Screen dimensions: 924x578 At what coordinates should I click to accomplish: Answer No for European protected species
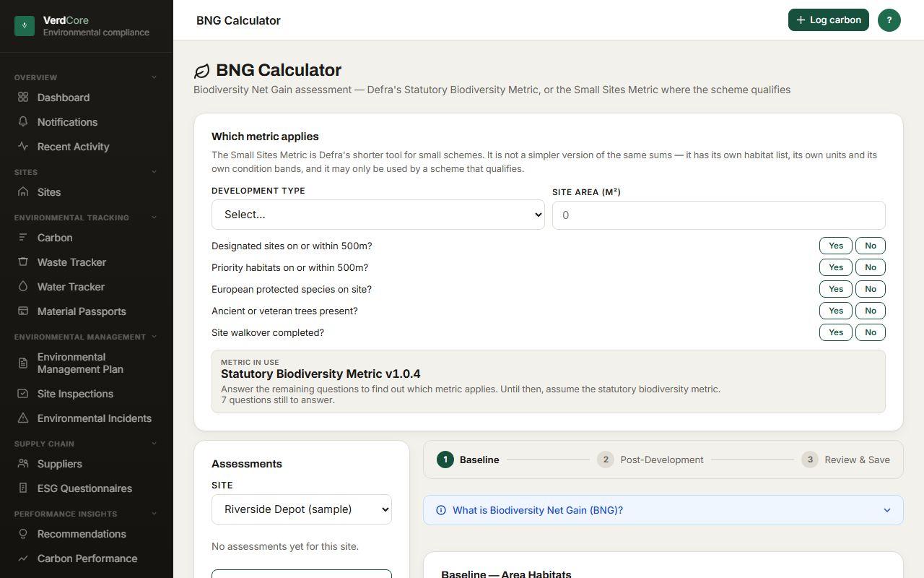[x=871, y=289]
